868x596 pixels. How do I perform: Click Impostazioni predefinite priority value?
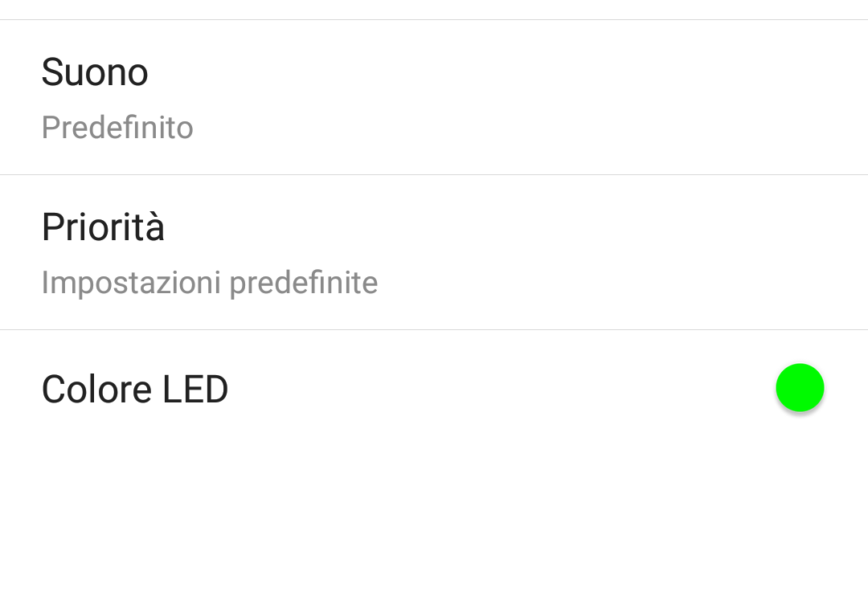(209, 283)
